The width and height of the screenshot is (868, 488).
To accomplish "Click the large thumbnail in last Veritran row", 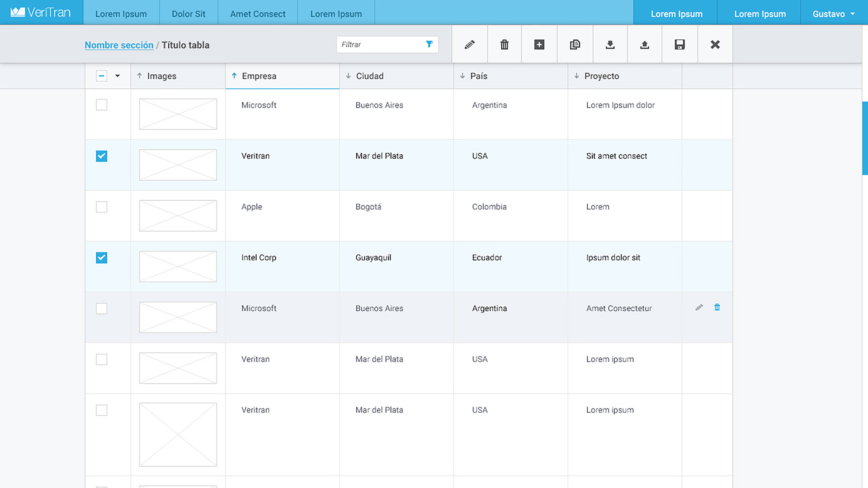I will coord(178,435).
